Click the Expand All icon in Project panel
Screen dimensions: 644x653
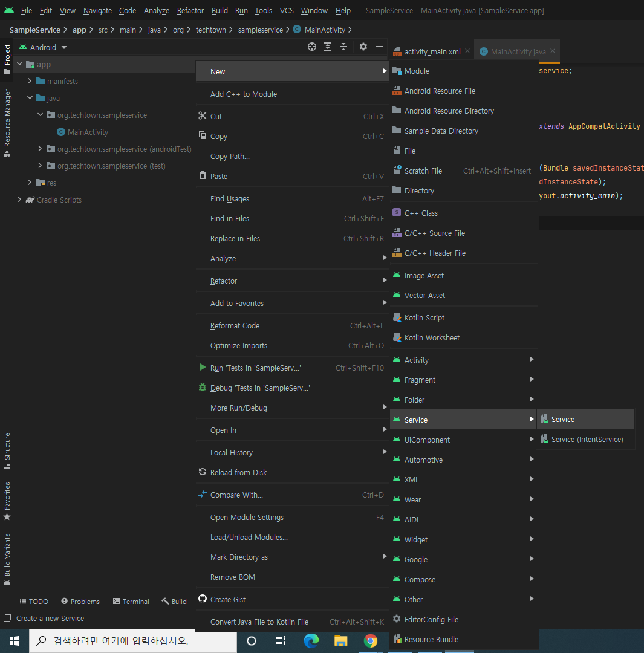coord(328,47)
